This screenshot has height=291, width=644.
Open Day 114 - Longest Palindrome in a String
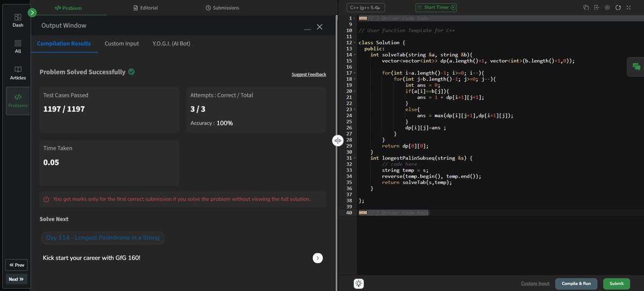click(x=103, y=238)
